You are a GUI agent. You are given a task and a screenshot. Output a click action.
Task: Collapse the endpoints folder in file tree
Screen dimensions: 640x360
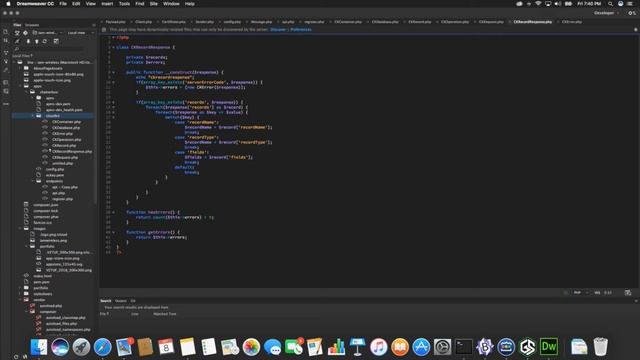(x=33, y=181)
